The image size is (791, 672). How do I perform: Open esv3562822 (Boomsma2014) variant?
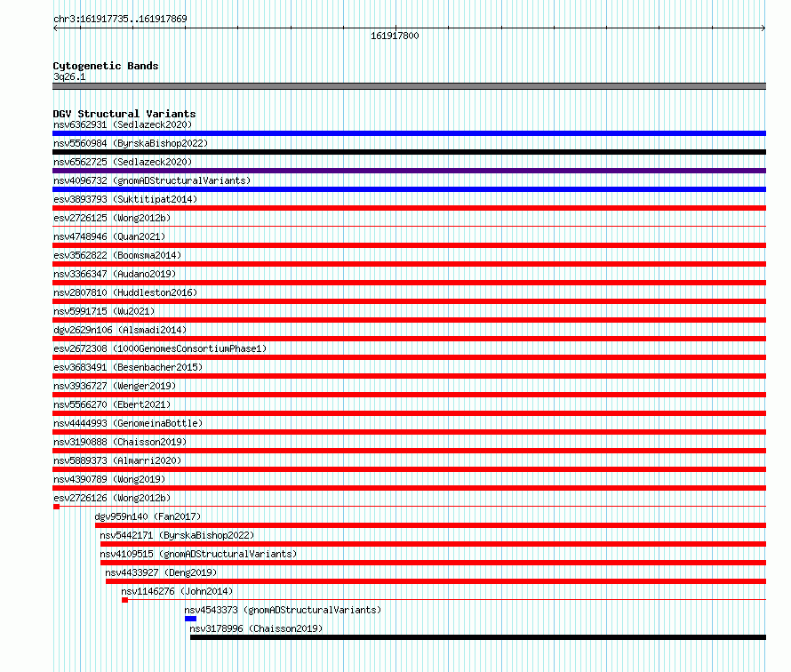[117, 255]
